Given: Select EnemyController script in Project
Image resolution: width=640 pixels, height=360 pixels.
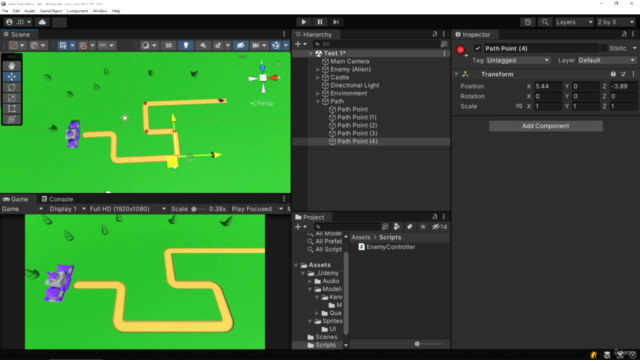Looking at the screenshot, I should [x=386, y=247].
